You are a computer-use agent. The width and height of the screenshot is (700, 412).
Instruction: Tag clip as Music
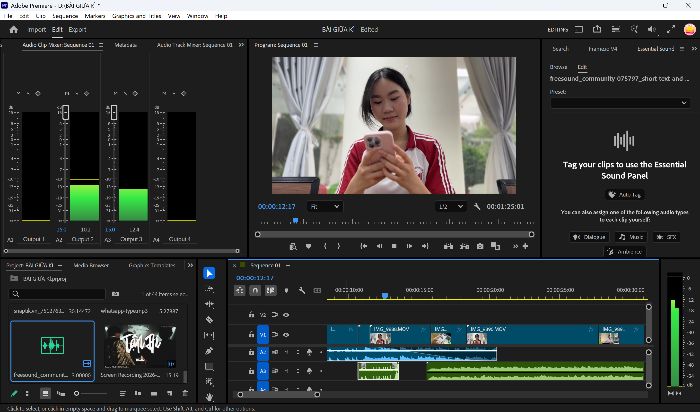tap(631, 237)
